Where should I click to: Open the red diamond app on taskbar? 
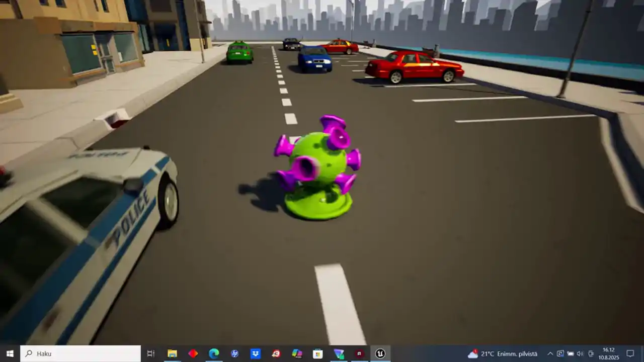193,353
